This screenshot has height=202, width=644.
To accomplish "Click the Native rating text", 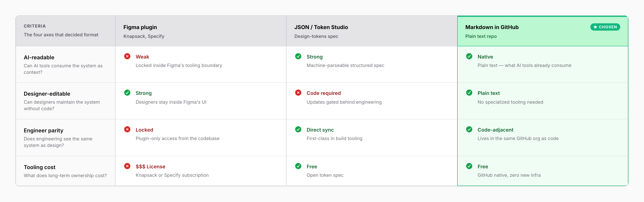I will pyautogui.click(x=485, y=57).
